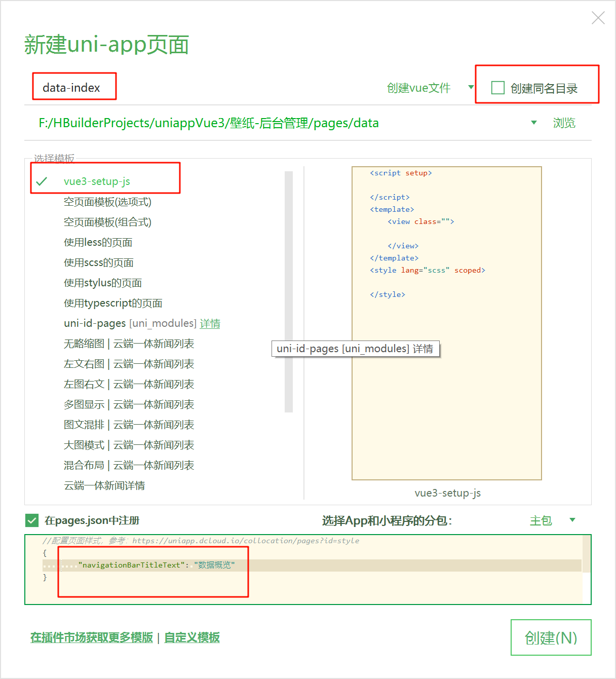Screen dimensions: 616x679
Task: Open the 创建vue文件 file type dropdown
Action: 430,88
